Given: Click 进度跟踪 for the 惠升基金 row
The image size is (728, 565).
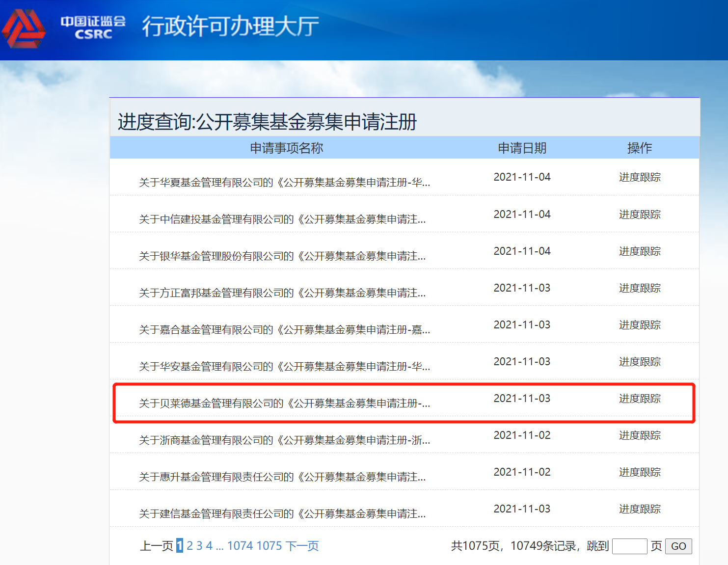Looking at the screenshot, I should (x=640, y=472).
